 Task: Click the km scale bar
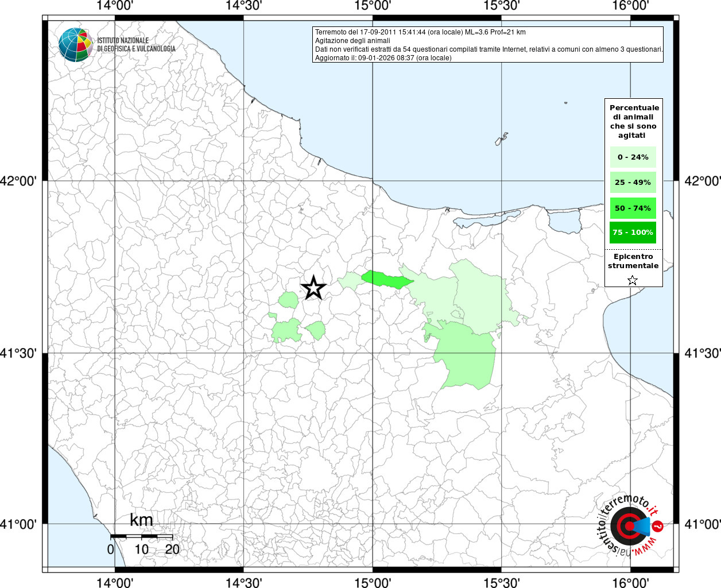pyautogui.click(x=141, y=536)
